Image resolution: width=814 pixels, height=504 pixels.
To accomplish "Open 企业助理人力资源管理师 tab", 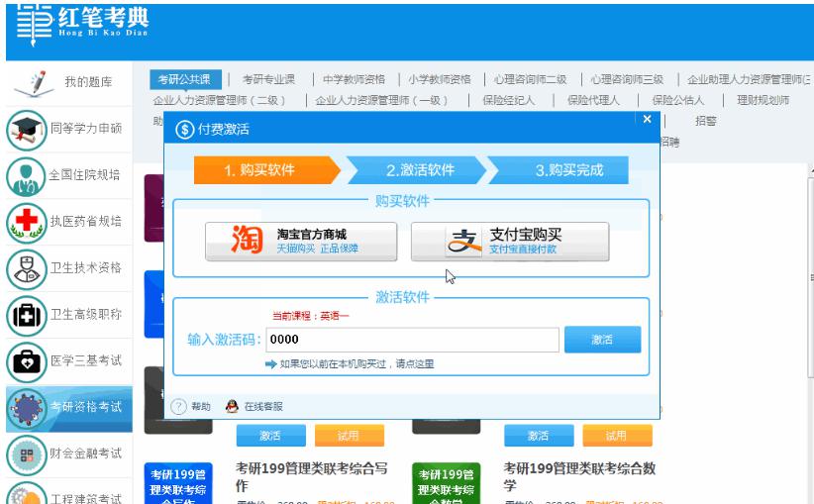I will [749, 79].
